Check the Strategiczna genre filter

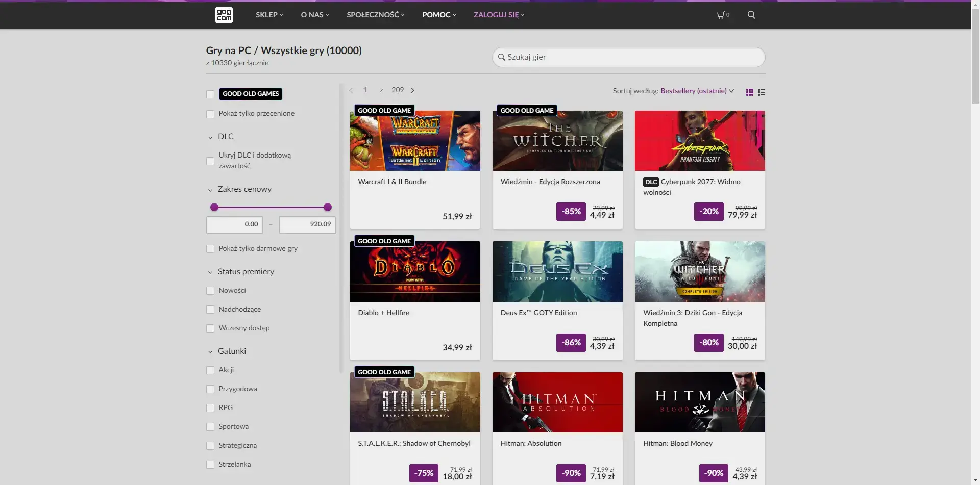(210, 446)
